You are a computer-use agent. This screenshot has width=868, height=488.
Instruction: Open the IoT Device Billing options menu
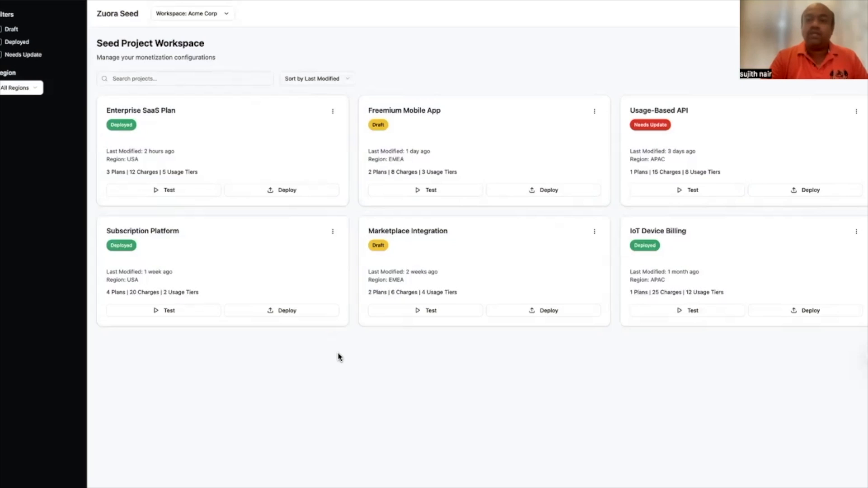pyautogui.click(x=856, y=231)
